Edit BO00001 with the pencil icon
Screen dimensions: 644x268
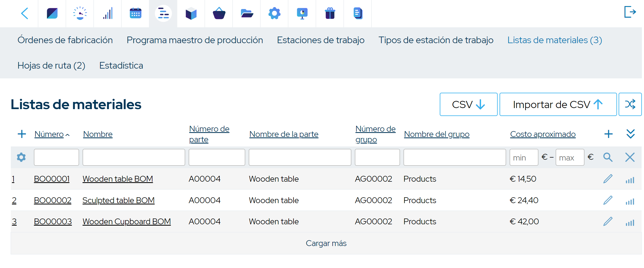(608, 179)
